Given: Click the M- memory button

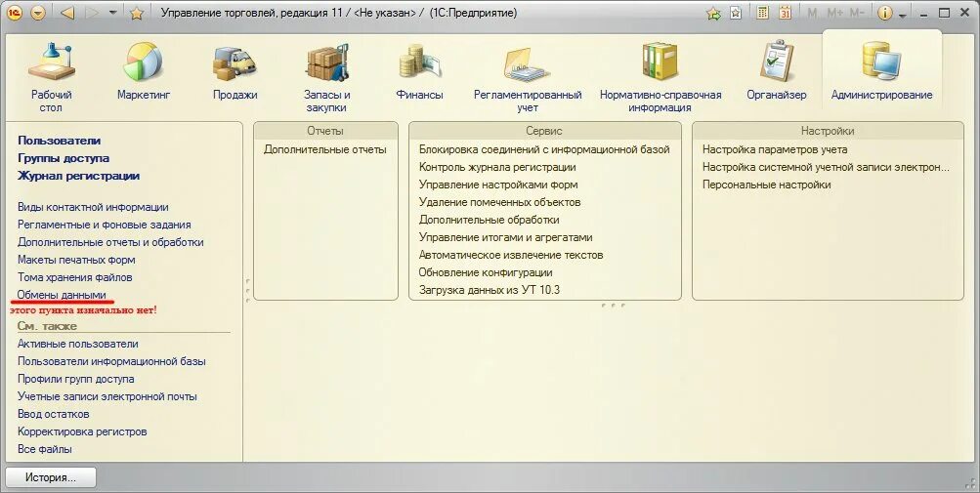Looking at the screenshot, I should coord(857,13).
